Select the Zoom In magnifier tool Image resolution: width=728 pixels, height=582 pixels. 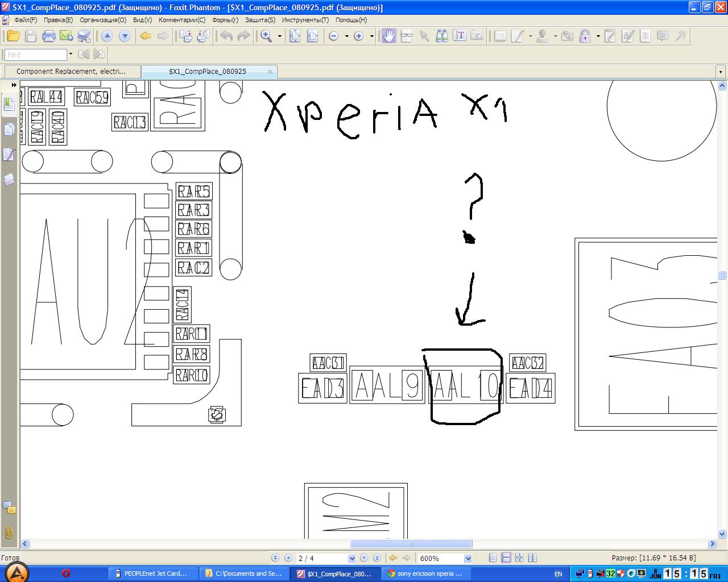coord(266,36)
